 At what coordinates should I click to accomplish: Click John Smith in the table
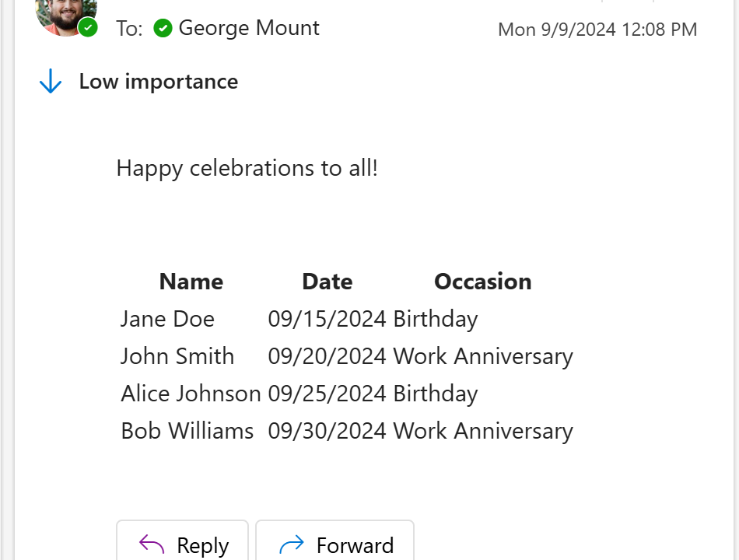click(177, 356)
